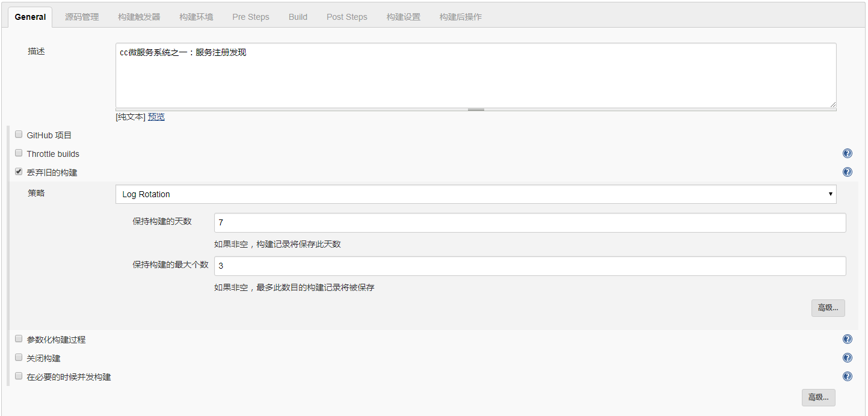The width and height of the screenshot is (868, 416).
Task: Switch to 源码管理 tab
Action: 82,17
